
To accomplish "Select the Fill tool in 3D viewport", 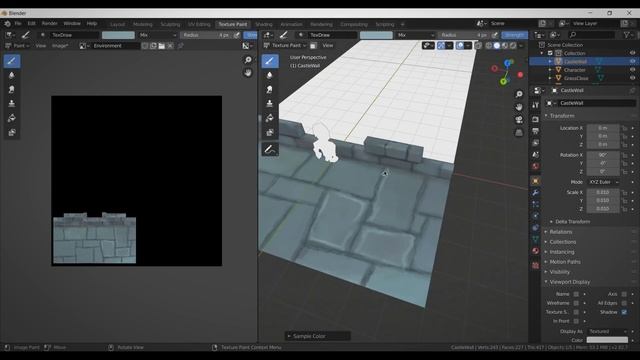I will [270, 118].
